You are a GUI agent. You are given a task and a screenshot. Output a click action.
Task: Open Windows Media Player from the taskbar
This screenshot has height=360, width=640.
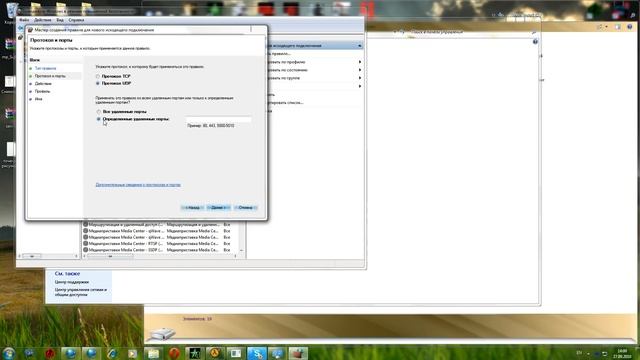(133, 353)
